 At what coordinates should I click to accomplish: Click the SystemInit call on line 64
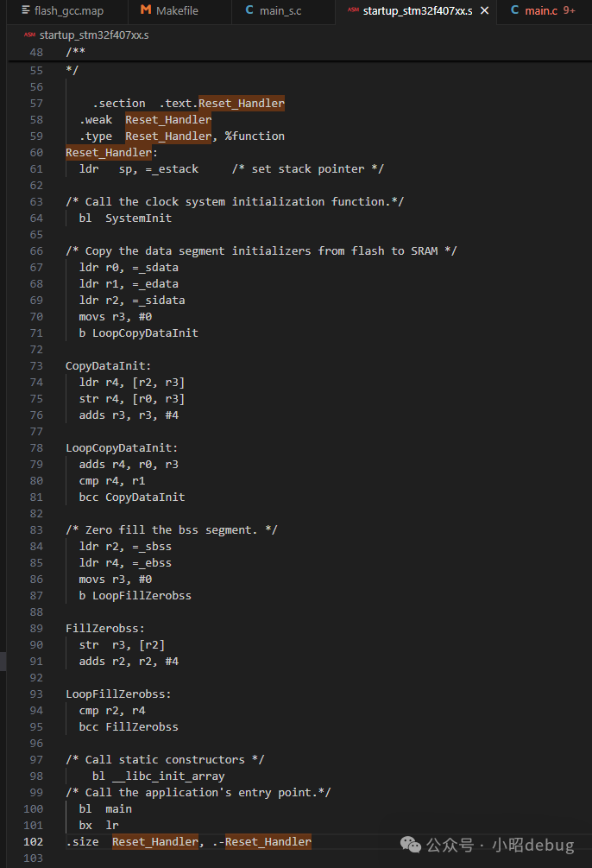tap(138, 219)
